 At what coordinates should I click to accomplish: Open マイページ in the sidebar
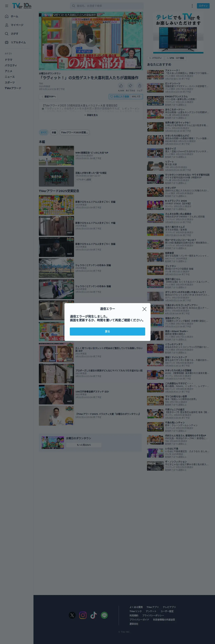click(x=14, y=25)
